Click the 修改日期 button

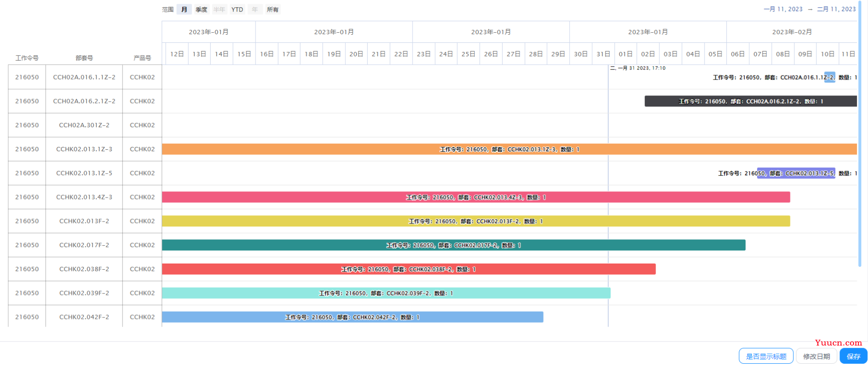[x=816, y=356]
